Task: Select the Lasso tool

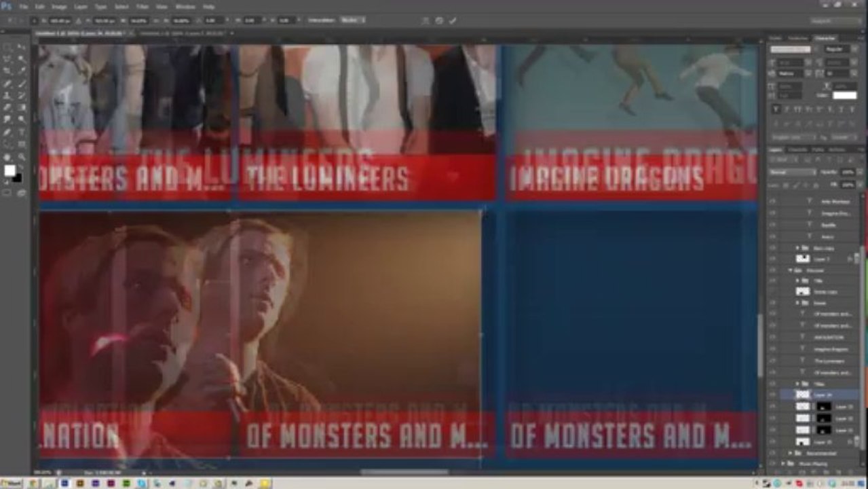Action: click(x=8, y=59)
